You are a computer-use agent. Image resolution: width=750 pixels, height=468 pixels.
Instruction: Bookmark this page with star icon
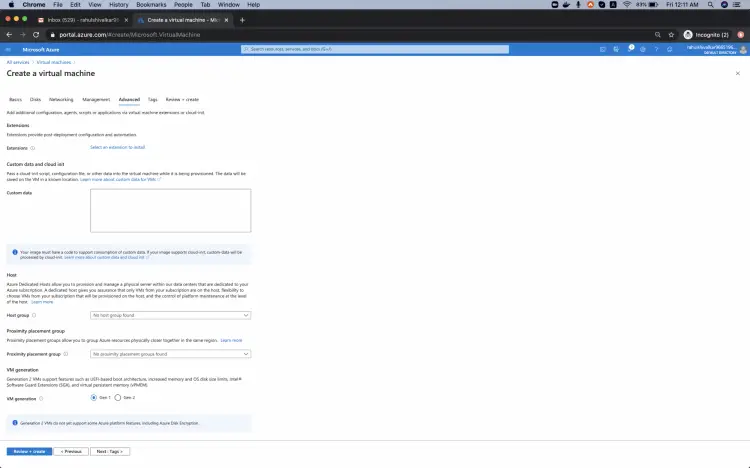tap(671, 34)
